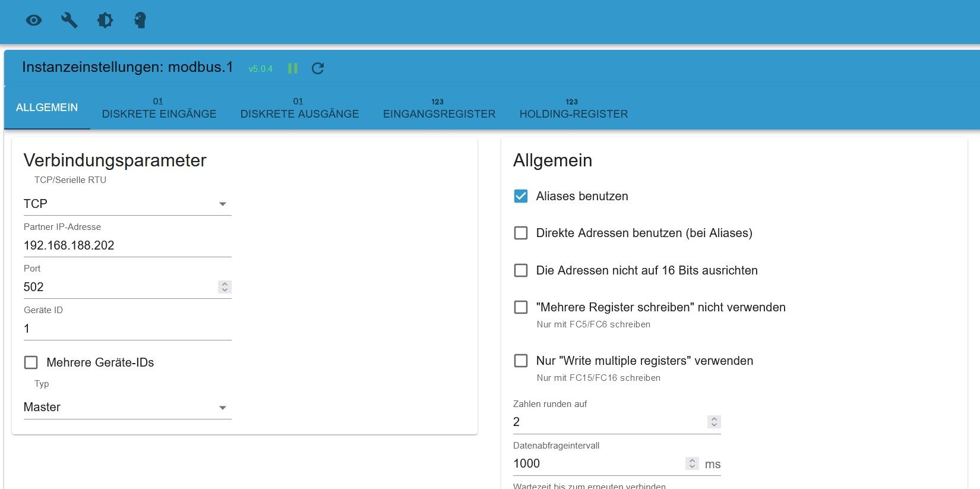Check the Mehrere Geräte-IDs option
Image resolution: width=980 pixels, height=489 pixels.
[x=31, y=362]
